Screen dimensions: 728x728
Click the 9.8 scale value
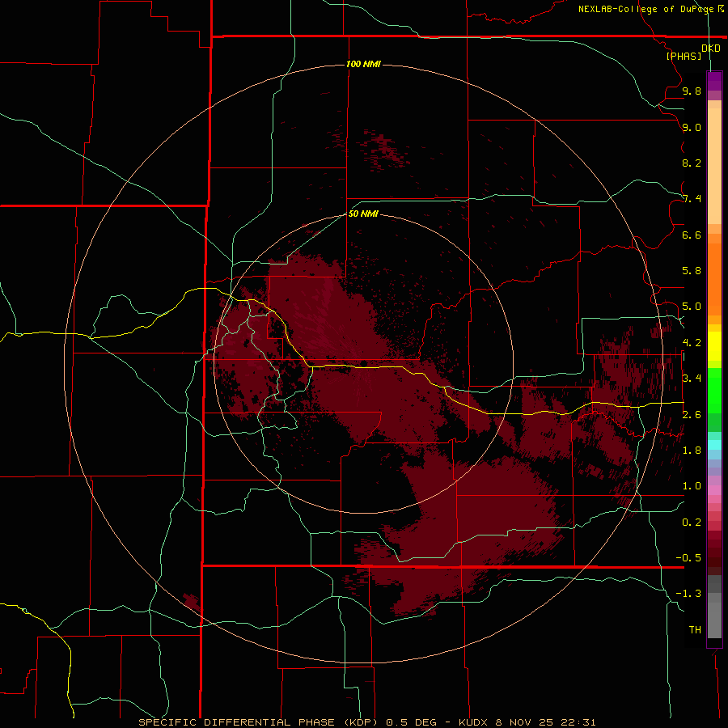(692, 91)
